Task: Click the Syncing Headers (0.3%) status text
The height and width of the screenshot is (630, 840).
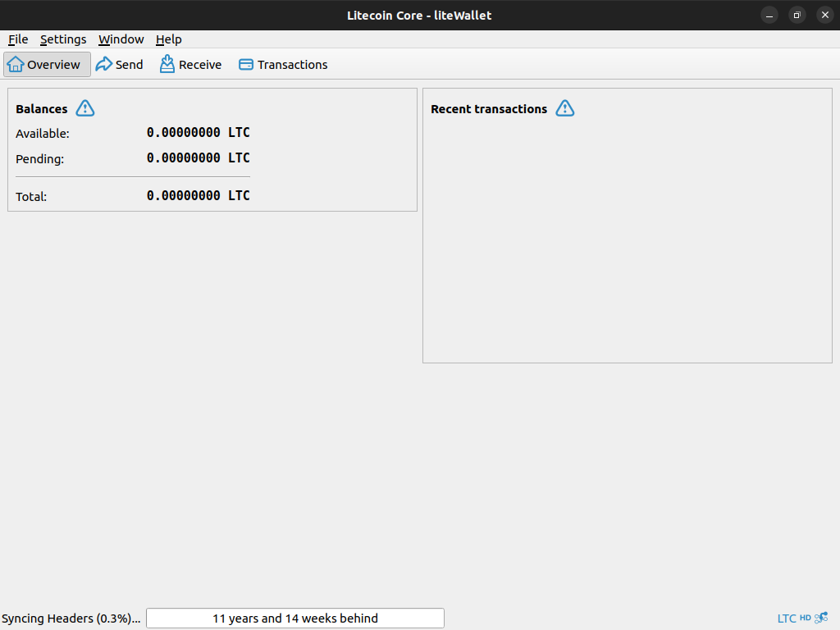Action: (x=71, y=619)
